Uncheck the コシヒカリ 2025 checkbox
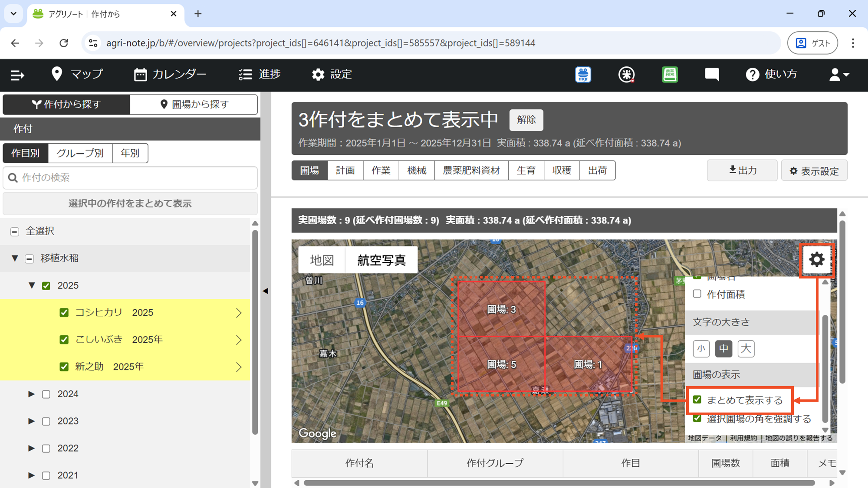 (x=64, y=313)
